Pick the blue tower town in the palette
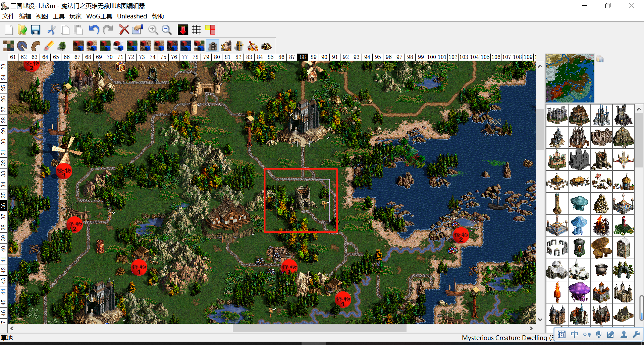This screenshot has width=644, height=345. (601, 115)
